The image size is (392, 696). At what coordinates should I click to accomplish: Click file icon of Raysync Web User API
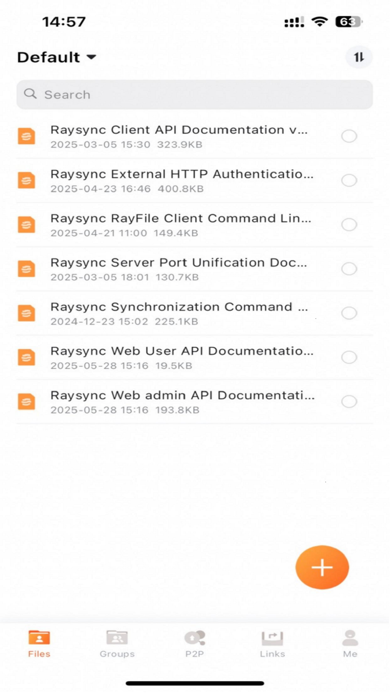tap(26, 357)
